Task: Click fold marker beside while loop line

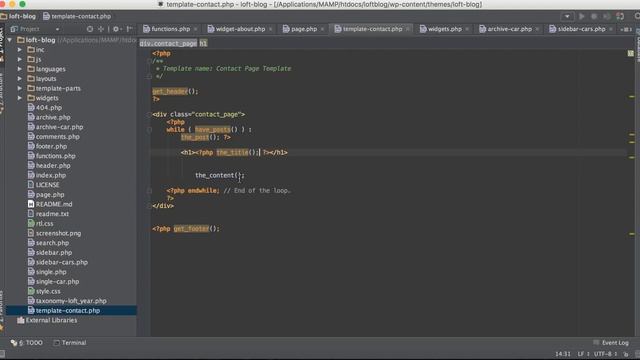Action: coord(149,130)
